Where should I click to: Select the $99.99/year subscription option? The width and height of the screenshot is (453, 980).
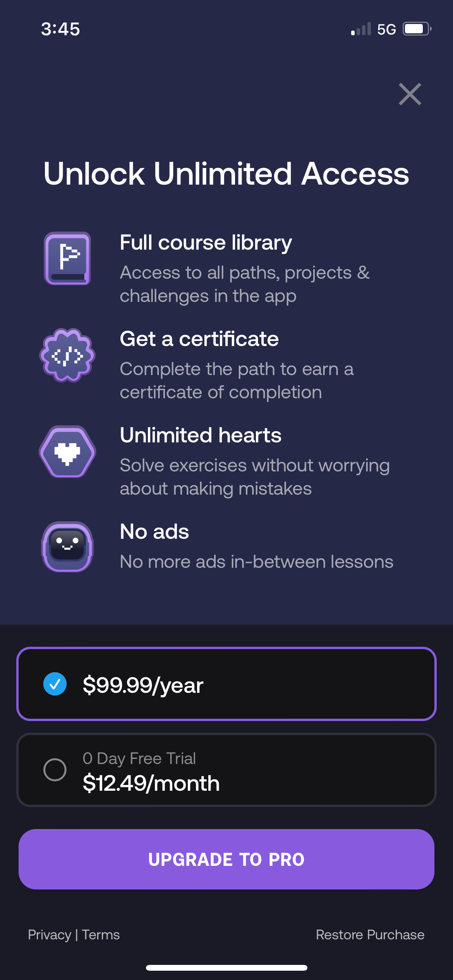point(226,684)
